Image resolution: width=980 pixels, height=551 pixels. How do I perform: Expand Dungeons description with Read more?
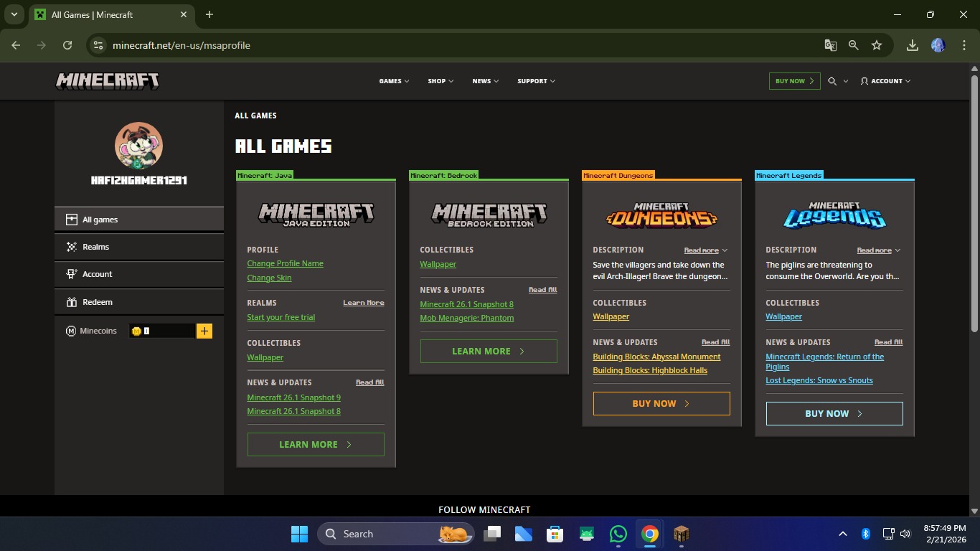(x=706, y=250)
